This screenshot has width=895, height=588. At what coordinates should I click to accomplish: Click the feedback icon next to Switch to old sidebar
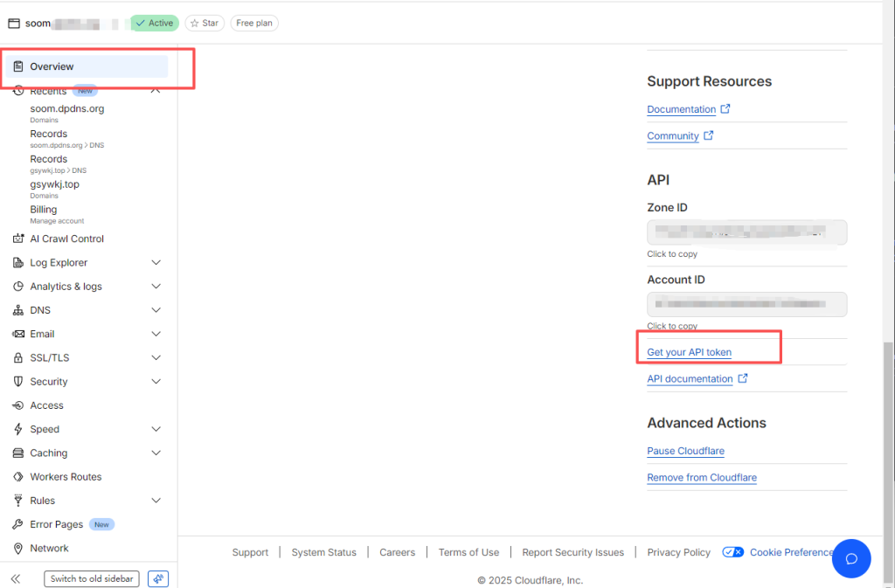158,578
